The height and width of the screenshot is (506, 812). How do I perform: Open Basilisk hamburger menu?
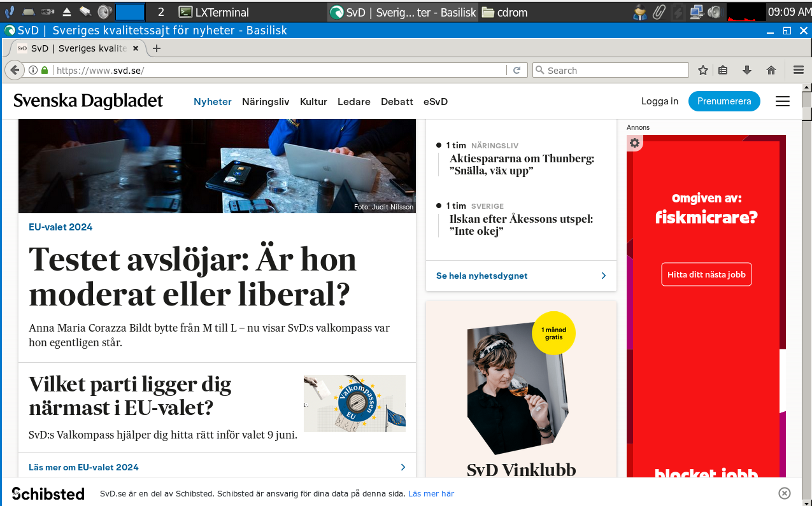799,71
